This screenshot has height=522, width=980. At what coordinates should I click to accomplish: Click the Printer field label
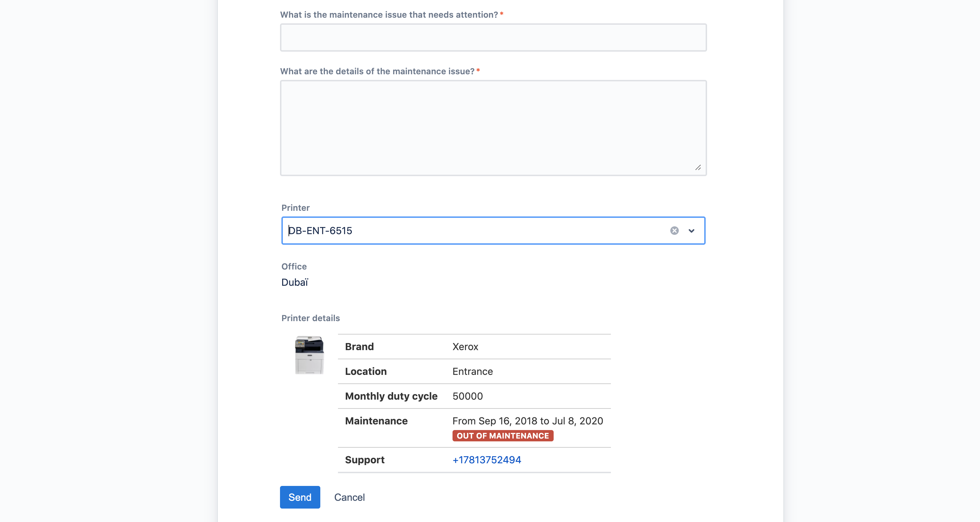tap(295, 208)
